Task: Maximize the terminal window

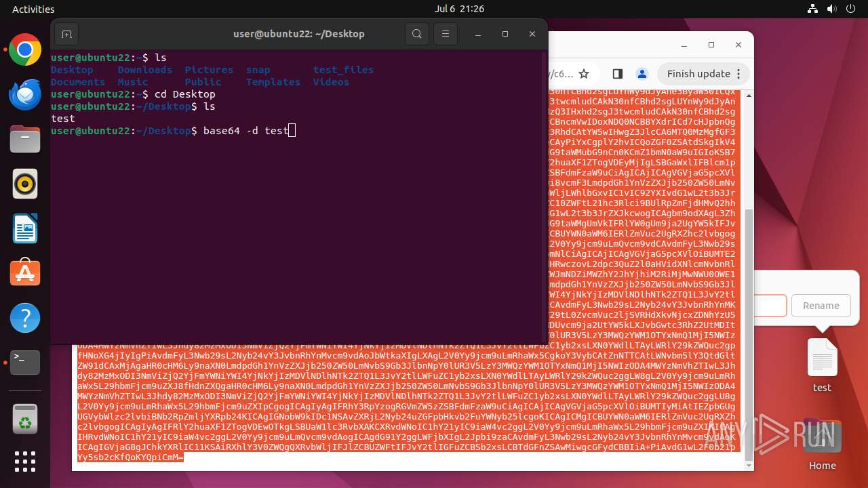Action: 505,34
